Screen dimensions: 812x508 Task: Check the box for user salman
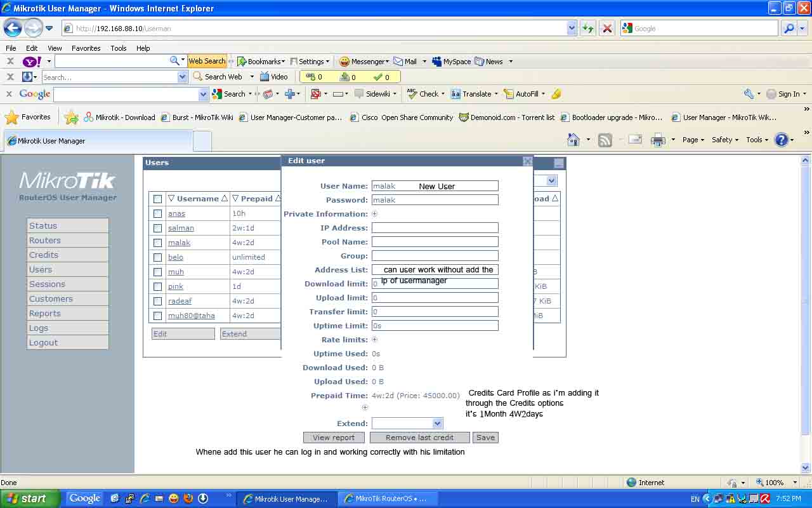point(157,228)
